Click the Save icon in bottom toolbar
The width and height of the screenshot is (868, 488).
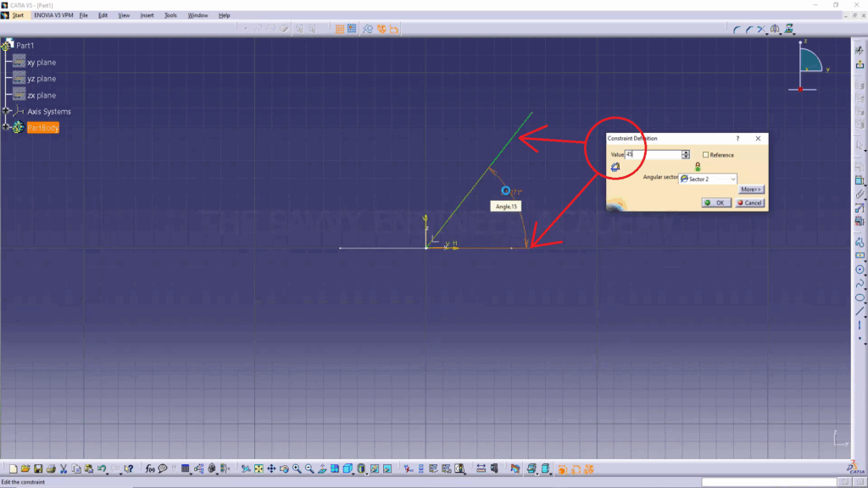[38, 469]
